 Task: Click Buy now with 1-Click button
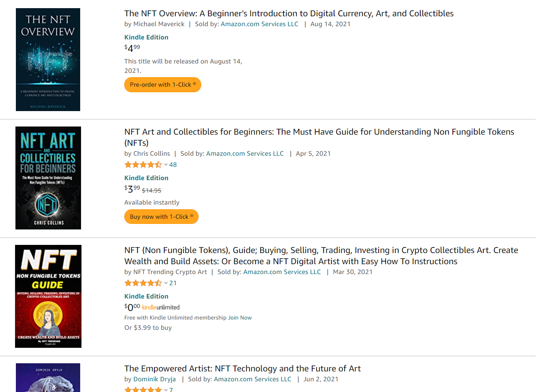click(161, 217)
